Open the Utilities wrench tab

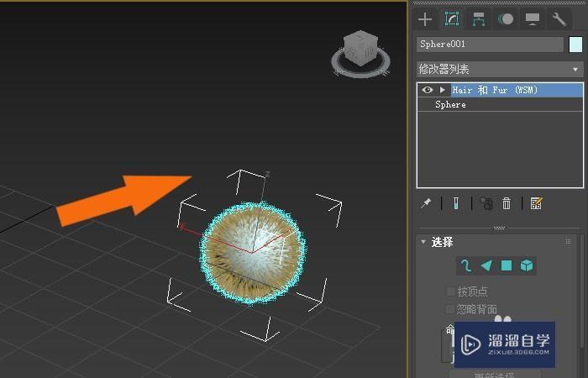point(559,18)
